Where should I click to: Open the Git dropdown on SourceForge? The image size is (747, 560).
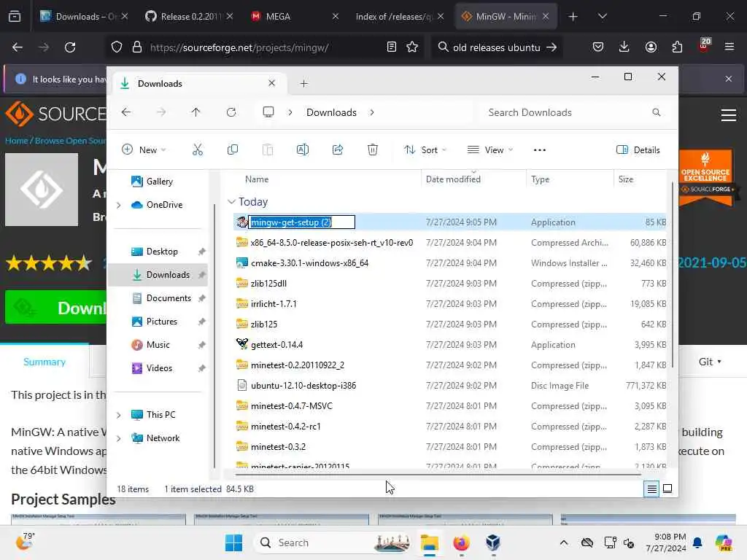710,362
